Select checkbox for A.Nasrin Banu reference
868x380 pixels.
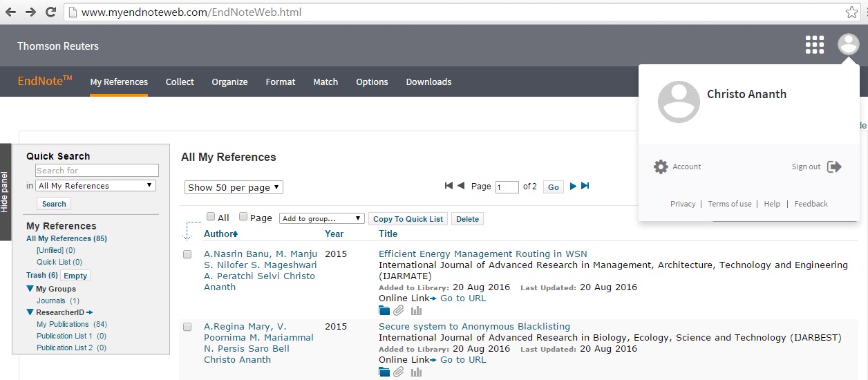[187, 254]
